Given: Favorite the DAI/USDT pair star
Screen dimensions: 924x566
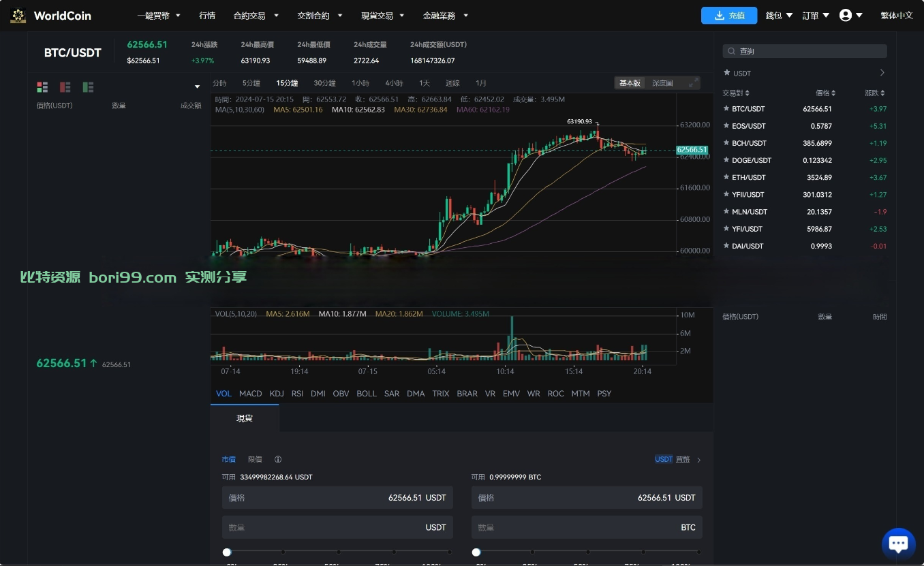Looking at the screenshot, I should [726, 246].
